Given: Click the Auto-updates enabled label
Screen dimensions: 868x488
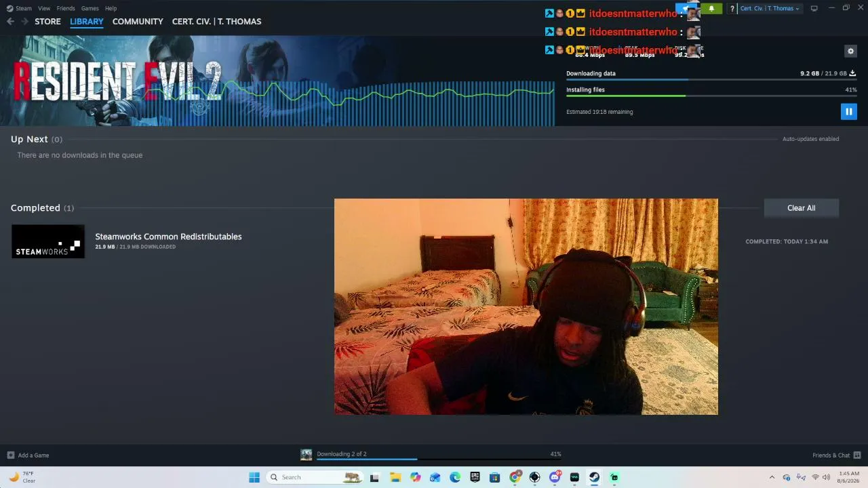Looking at the screenshot, I should pyautogui.click(x=810, y=139).
